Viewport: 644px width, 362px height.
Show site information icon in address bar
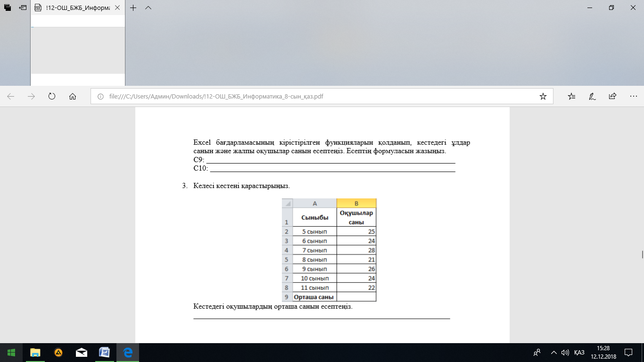(100, 97)
